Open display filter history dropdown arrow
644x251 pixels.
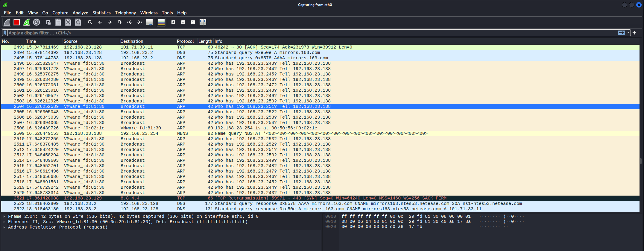(x=628, y=33)
